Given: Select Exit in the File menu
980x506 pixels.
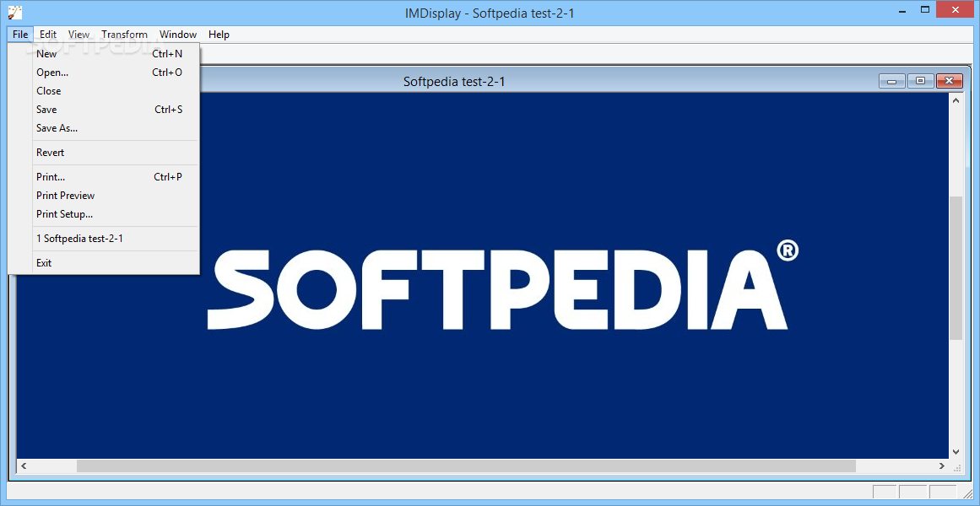Looking at the screenshot, I should point(104,263).
